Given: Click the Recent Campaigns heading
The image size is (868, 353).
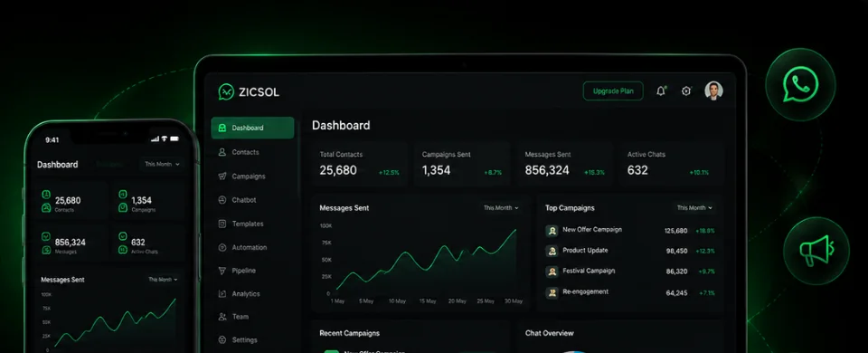Looking at the screenshot, I should tap(349, 333).
